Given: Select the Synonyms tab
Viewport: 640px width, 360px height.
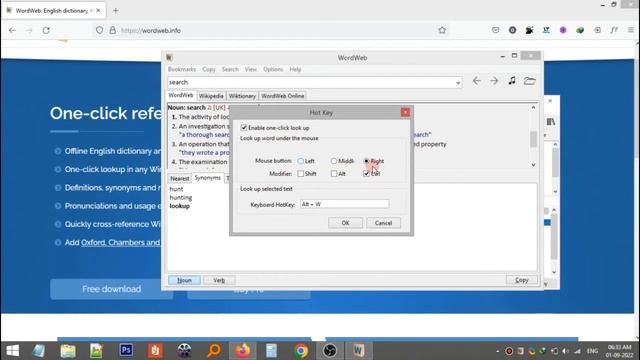Looking at the screenshot, I should pyautogui.click(x=207, y=178).
